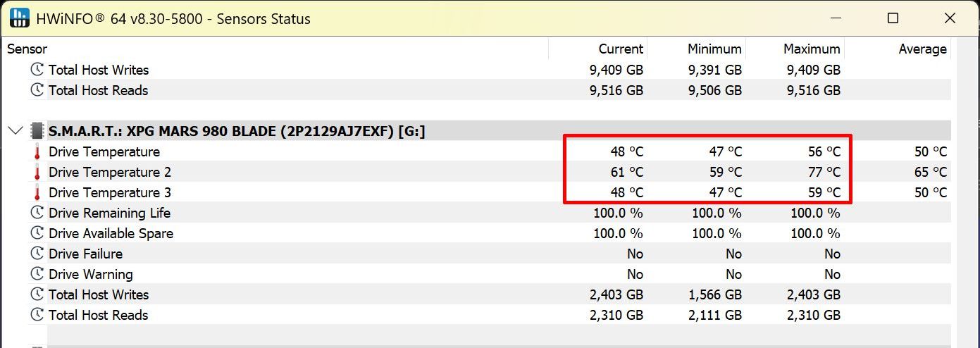Click the thermometer icon beside Drive Temperature 2
Viewport: 980px width, 348px height.
tap(37, 172)
